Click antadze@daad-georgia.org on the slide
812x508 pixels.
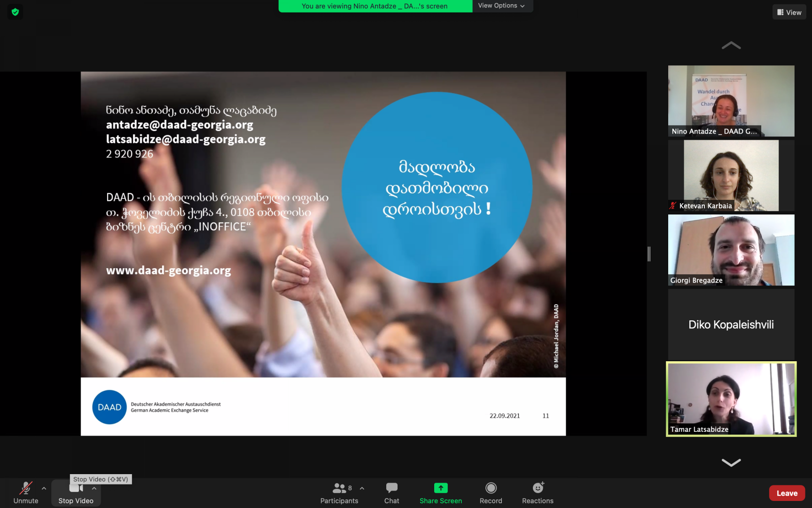tap(180, 125)
